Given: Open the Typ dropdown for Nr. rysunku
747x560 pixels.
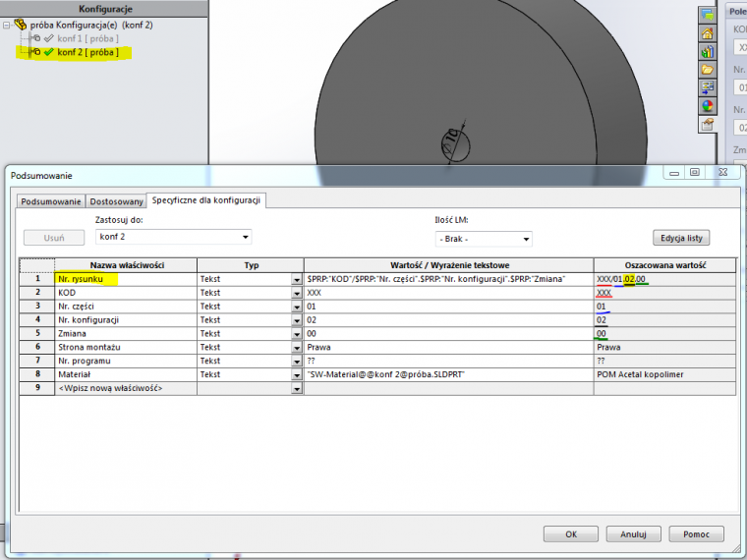Looking at the screenshot, I should pos(297,280).
